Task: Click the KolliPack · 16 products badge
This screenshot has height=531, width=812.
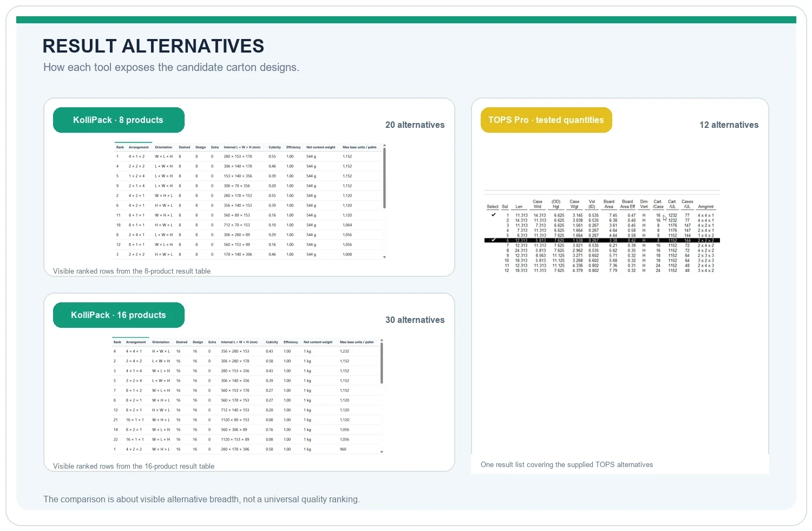Action: tap(119, 315)
